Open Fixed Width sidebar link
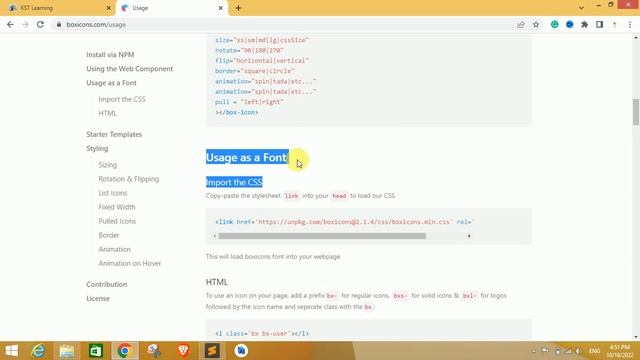 117,207
